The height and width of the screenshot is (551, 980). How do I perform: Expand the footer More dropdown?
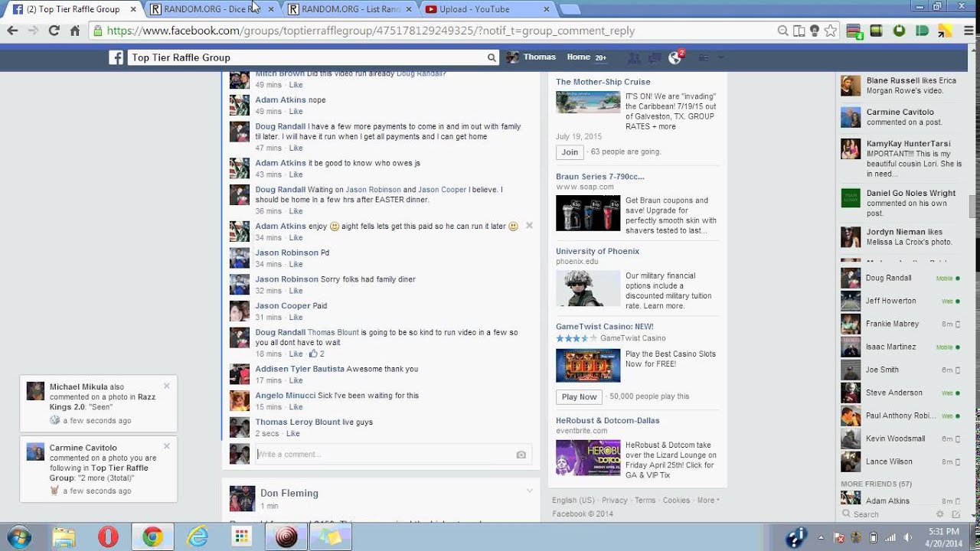click(708, 500)
